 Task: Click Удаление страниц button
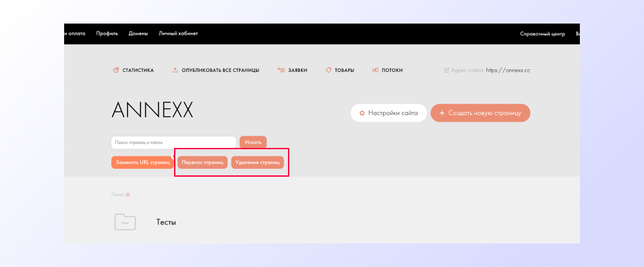tap(257, 162)
